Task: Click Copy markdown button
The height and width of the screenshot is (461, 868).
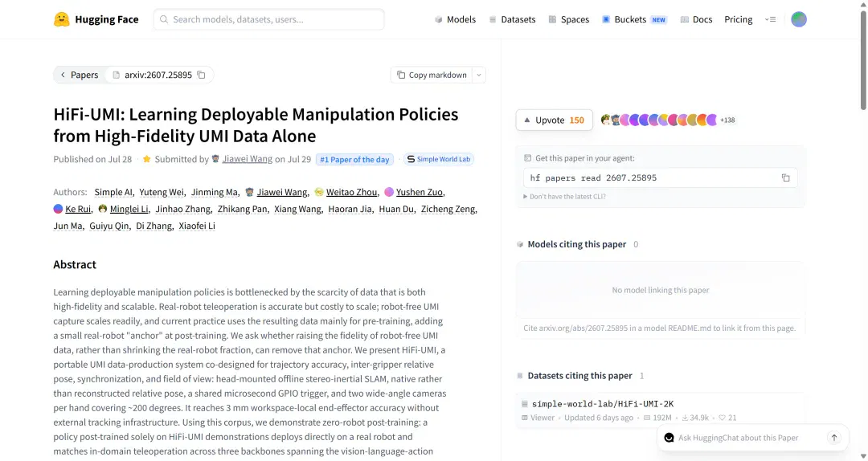Action: point(432,75)
